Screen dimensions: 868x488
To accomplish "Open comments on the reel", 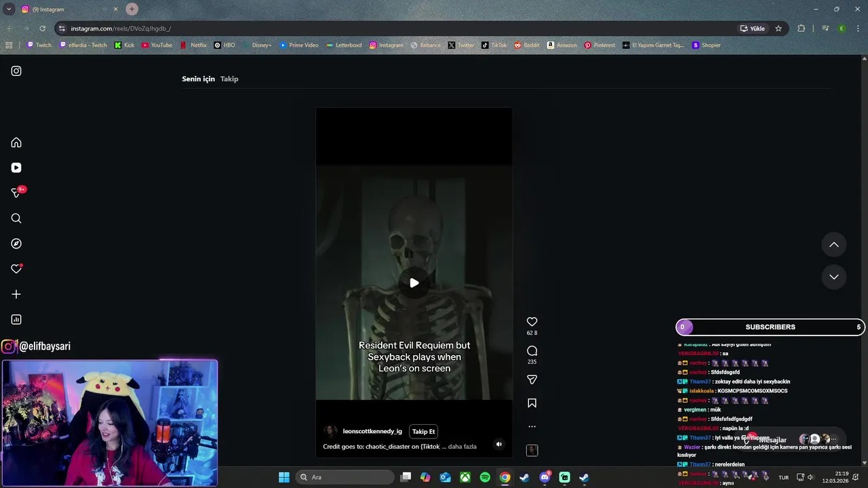I will tap(532, 350).
